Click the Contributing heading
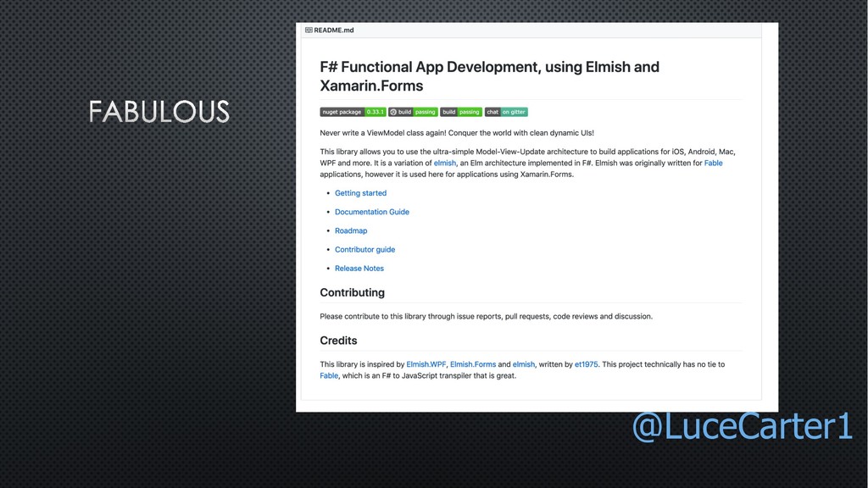The image size is (868, 488). (x=352, y=292)
